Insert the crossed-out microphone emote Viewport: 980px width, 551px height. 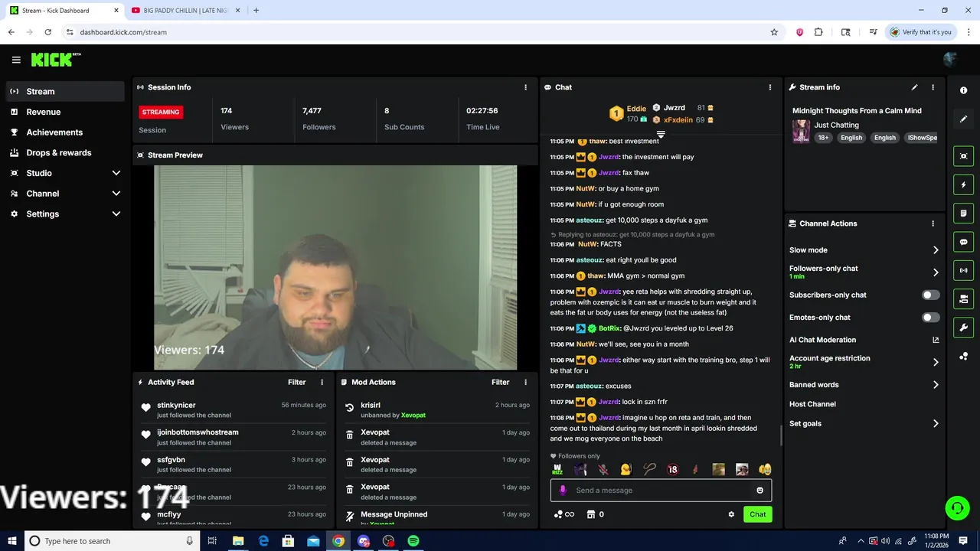603,470
